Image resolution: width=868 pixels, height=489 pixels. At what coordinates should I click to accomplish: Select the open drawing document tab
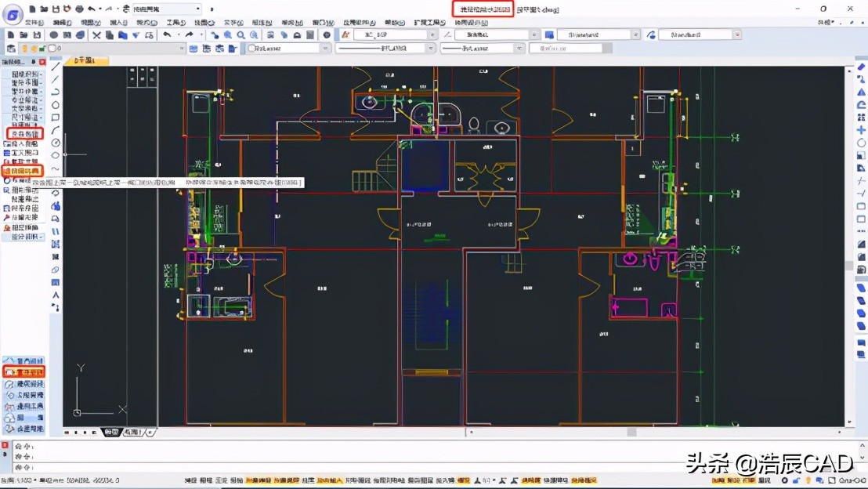(x=85, y=60)
